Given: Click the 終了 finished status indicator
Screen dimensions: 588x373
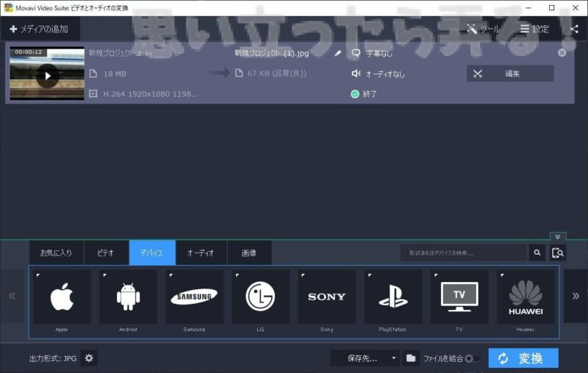Looking at the screenshot, I should click(x=363, y=94).
